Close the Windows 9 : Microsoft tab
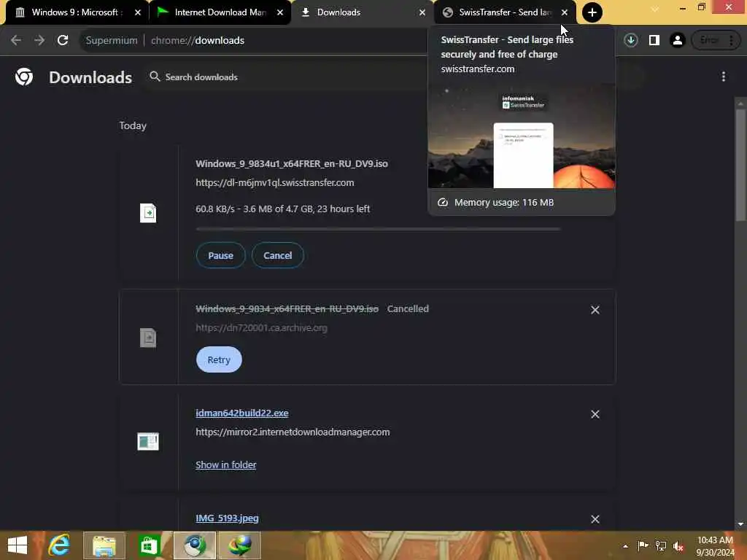Screen dimensions: 747x560 pos(138,12)
